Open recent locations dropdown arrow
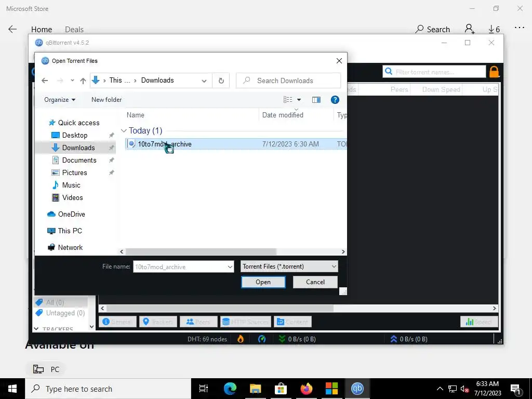The image size is (532, 399). point(72,81)
